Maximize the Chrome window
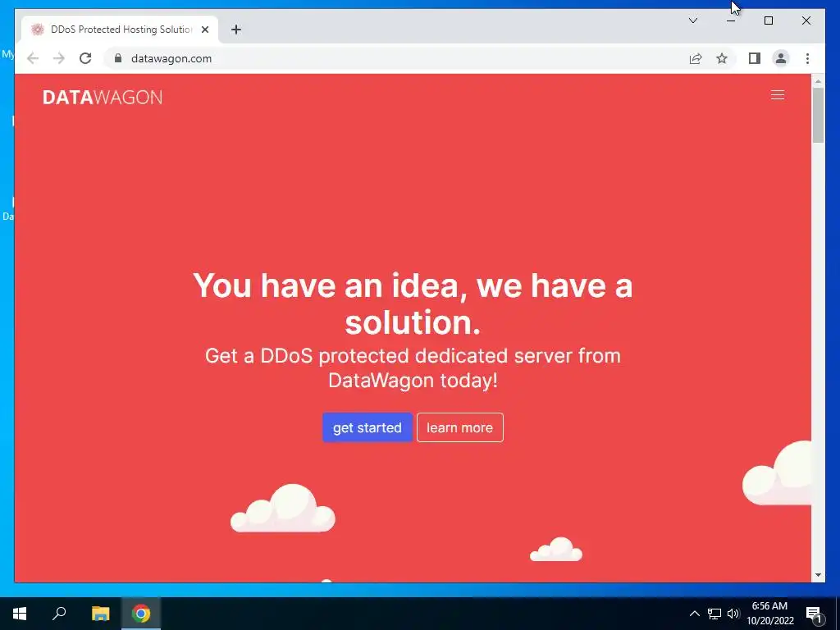840x630 pixels. (x=768, y=21)
